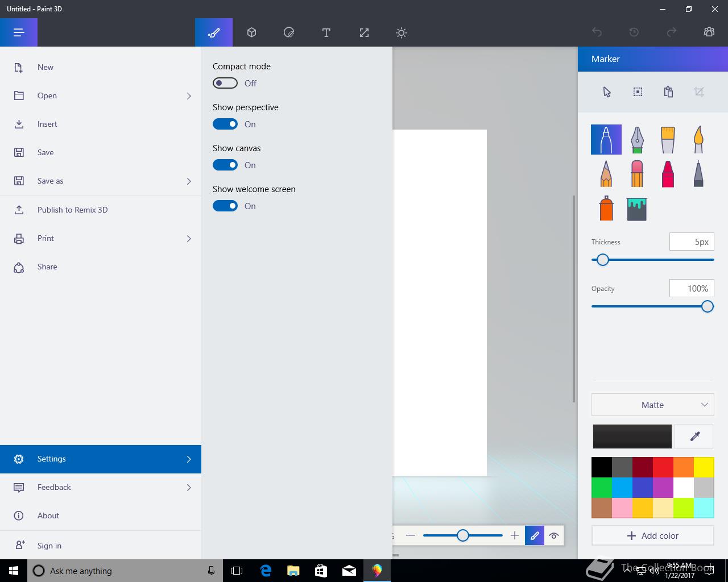Select the Art tools brush tab
728x582 pixels.
(x=214, y=32)
